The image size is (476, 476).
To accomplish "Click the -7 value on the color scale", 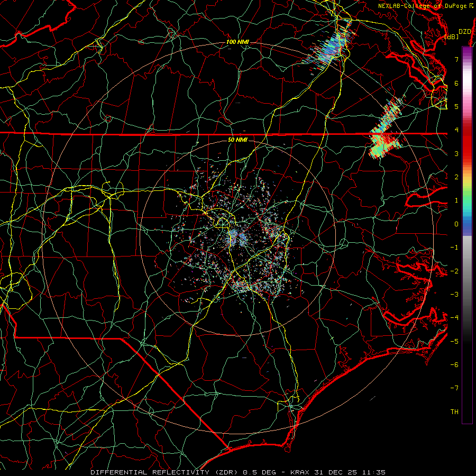I will click(x=454, y=388).
